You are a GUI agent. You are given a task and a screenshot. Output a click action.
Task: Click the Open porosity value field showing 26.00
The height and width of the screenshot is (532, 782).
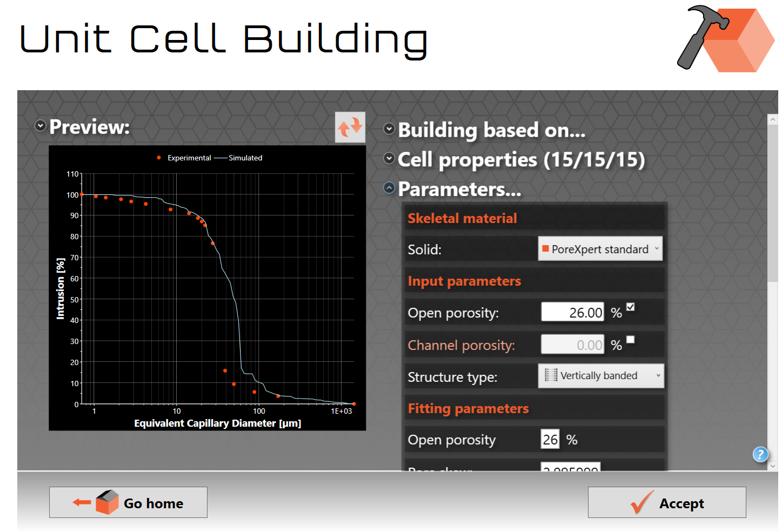[x=572, y=312]
